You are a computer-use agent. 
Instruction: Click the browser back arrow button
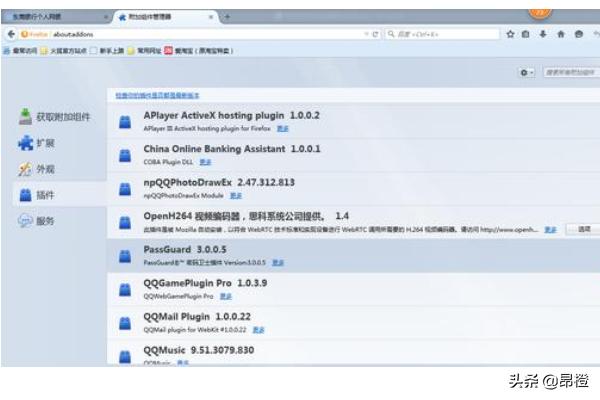tap(11, 34)
